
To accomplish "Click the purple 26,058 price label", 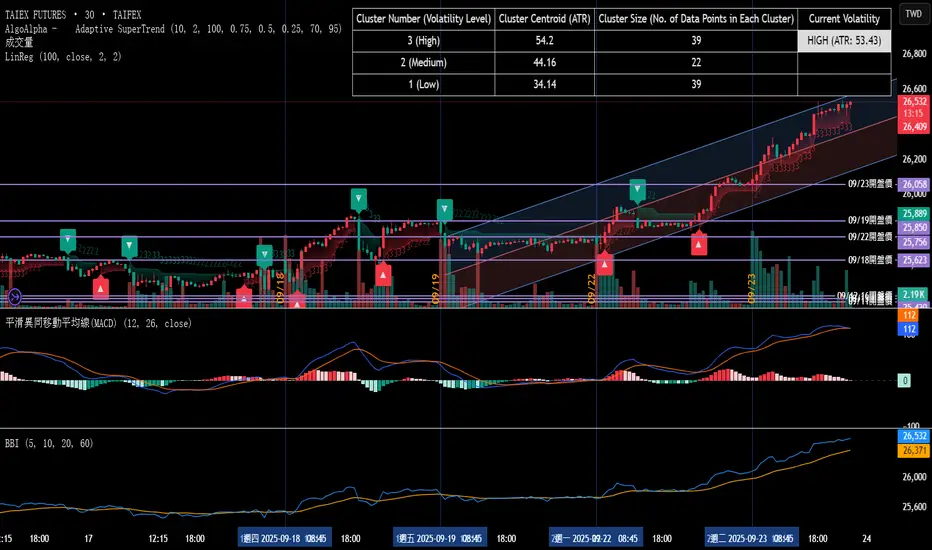I will pos(914,184).
